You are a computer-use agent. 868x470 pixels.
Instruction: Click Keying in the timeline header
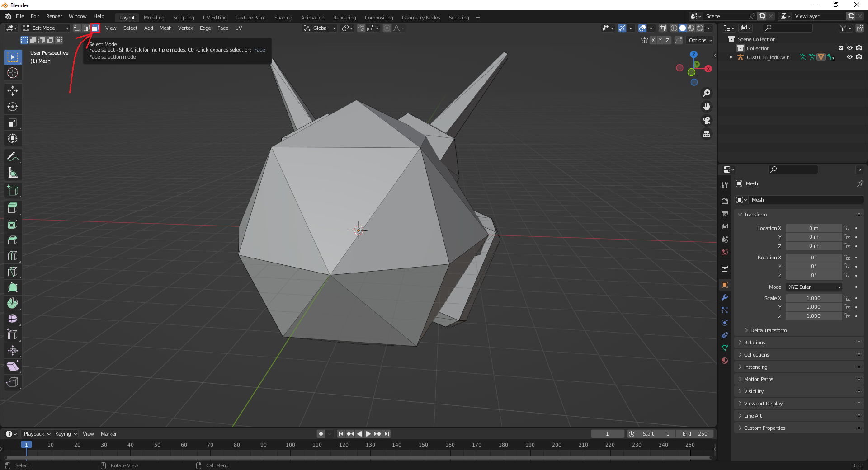click(x=66, y=434)
